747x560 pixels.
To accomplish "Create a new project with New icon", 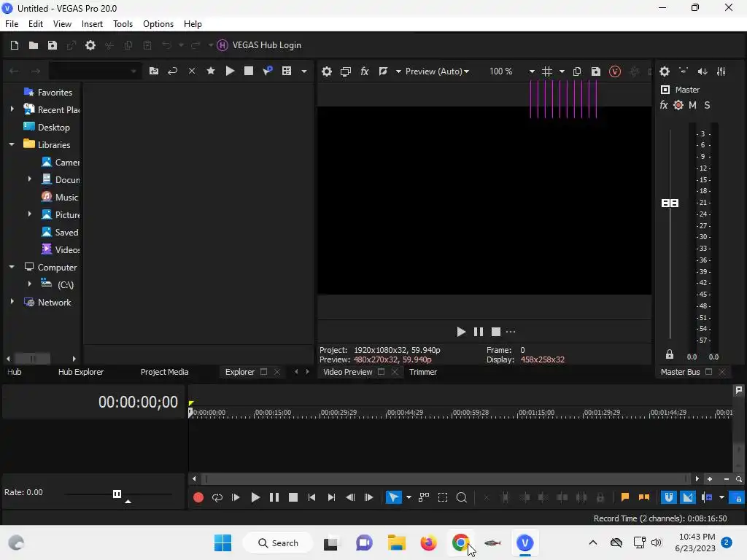I will coord(15,45).
